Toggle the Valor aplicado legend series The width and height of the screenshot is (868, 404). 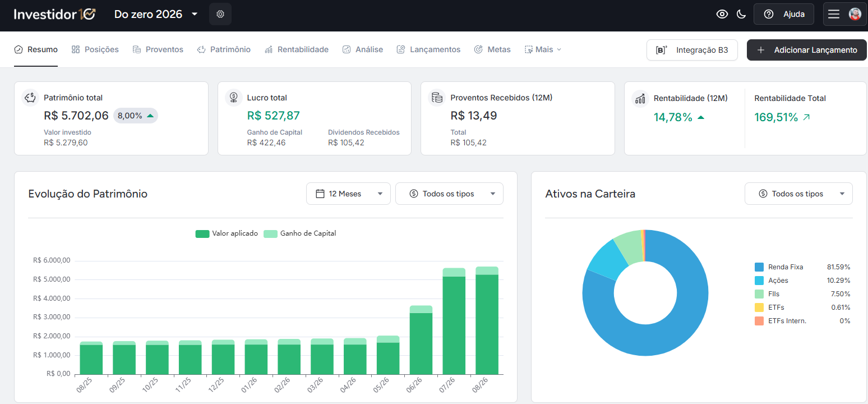point(227,233)
